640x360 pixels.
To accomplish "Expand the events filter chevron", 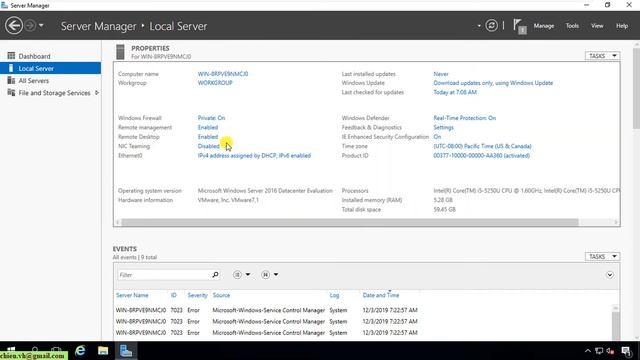I will 609,275.
